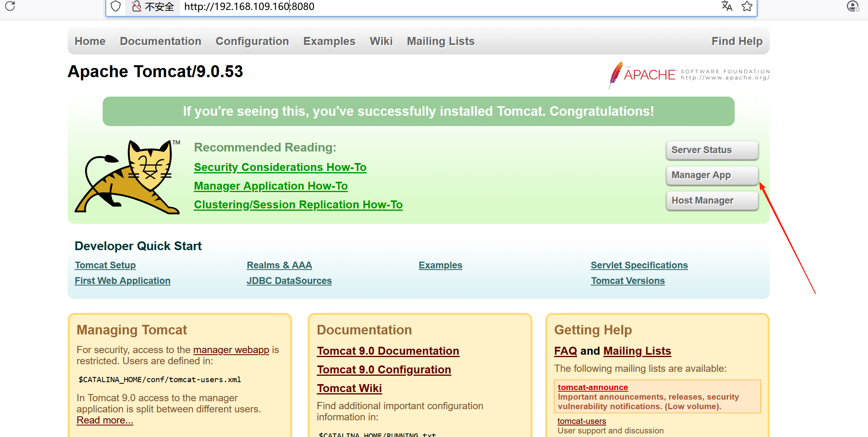The width and height of the screenshot is (868, 437).
Task: Open the Realms & AAA link
Action: click(x=279, y=265)
